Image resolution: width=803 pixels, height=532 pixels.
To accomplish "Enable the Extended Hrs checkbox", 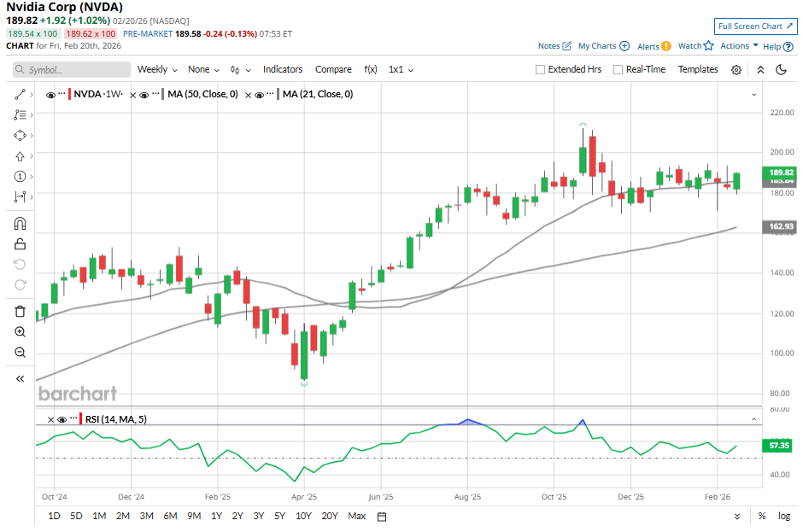I will point(540,70).
